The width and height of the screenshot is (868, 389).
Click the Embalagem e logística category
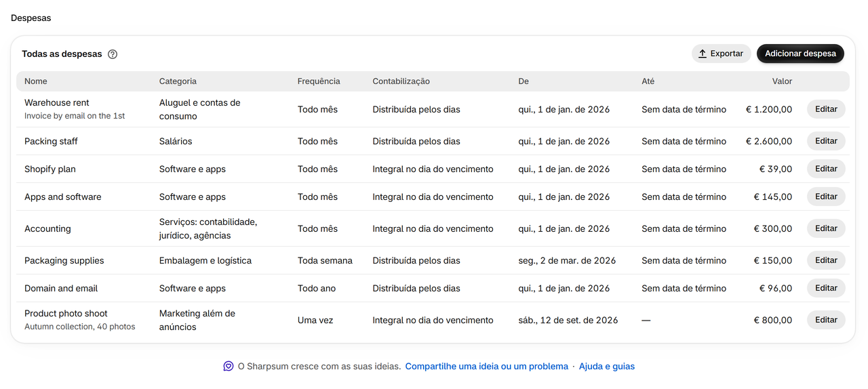point(205,260)
